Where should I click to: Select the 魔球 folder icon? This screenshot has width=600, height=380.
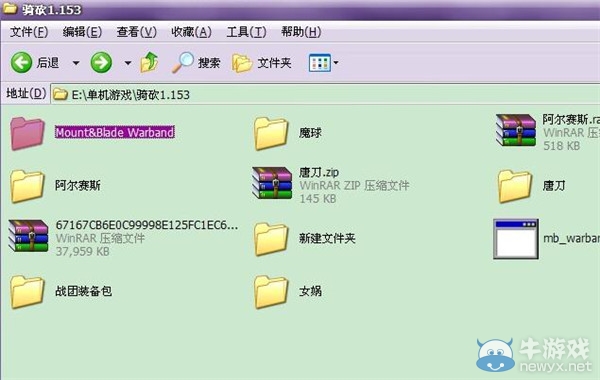pyautogui.click(x=271, y=133)
